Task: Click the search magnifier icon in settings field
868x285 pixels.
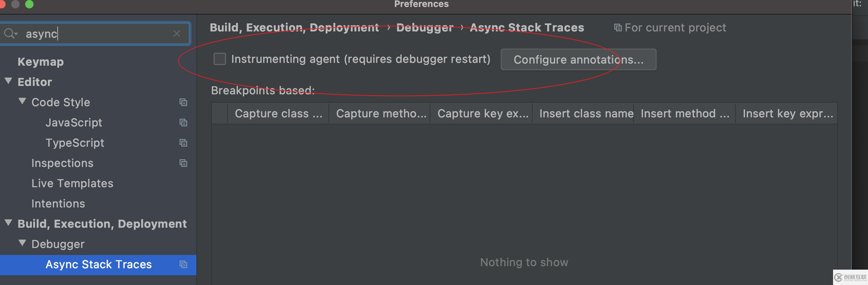Action: click(10, 34)
